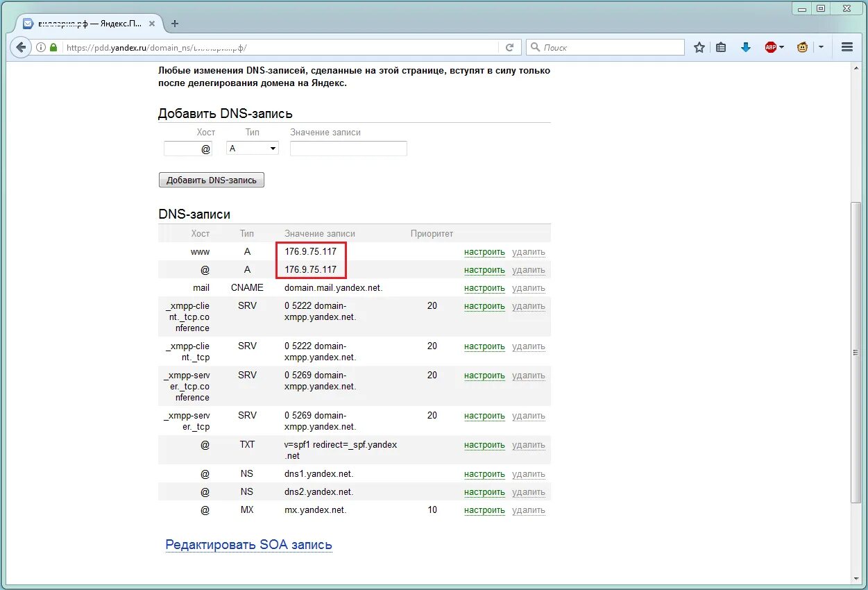Click the scrollbar down arrow
The height and width of the screenshot is (590, 868).
[x=856, y=578]
